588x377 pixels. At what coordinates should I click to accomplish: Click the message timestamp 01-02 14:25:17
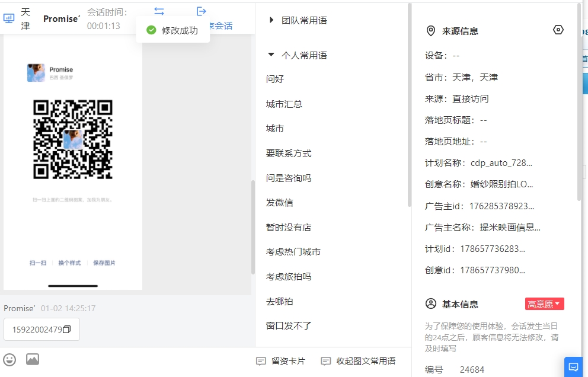68,308
